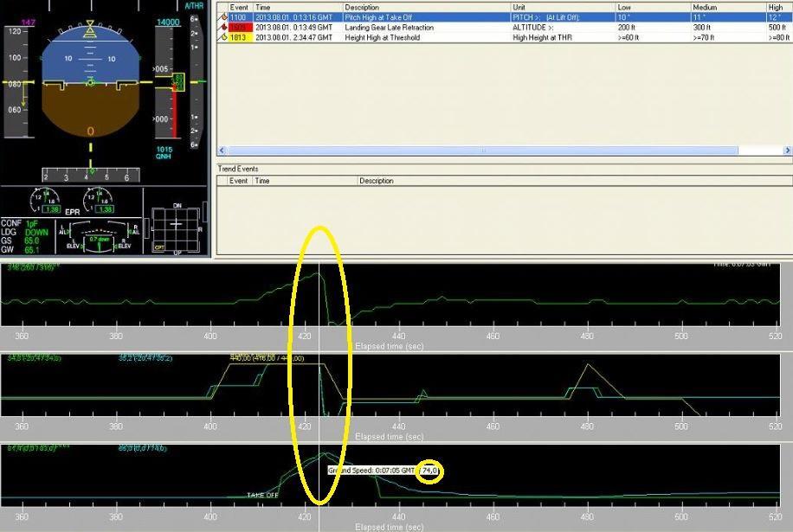Click the LDG DOWN gear status
The width and height of the screenshot is (793, 532).
point(36,233)
